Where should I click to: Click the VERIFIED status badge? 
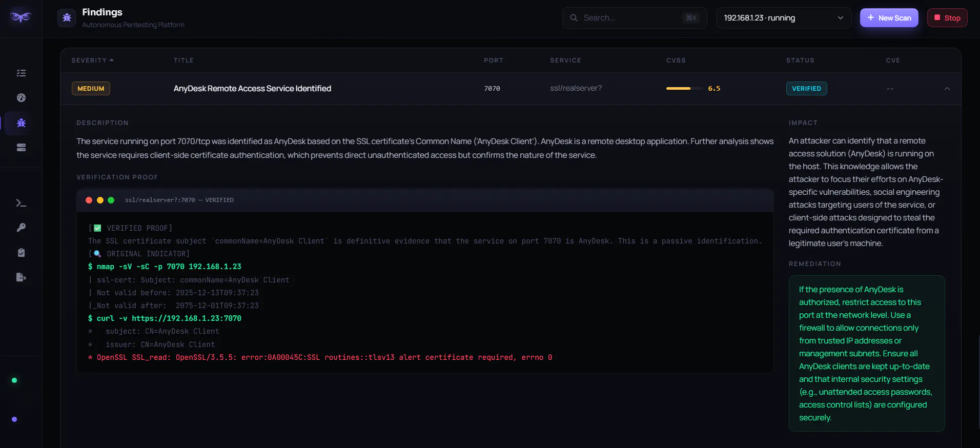tap(806, 89)
